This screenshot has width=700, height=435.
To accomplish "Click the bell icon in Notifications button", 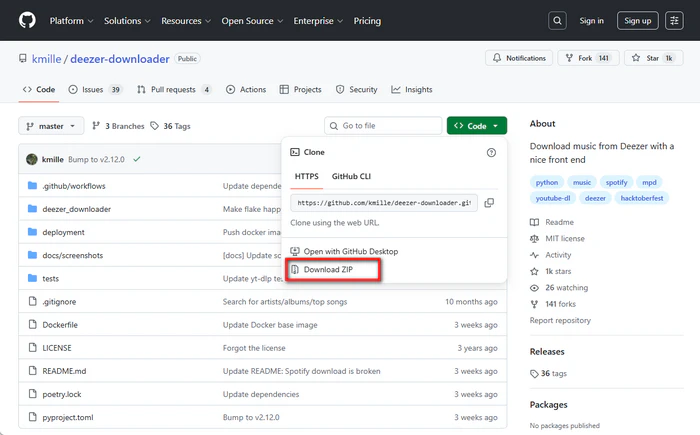I will (497, 58).
